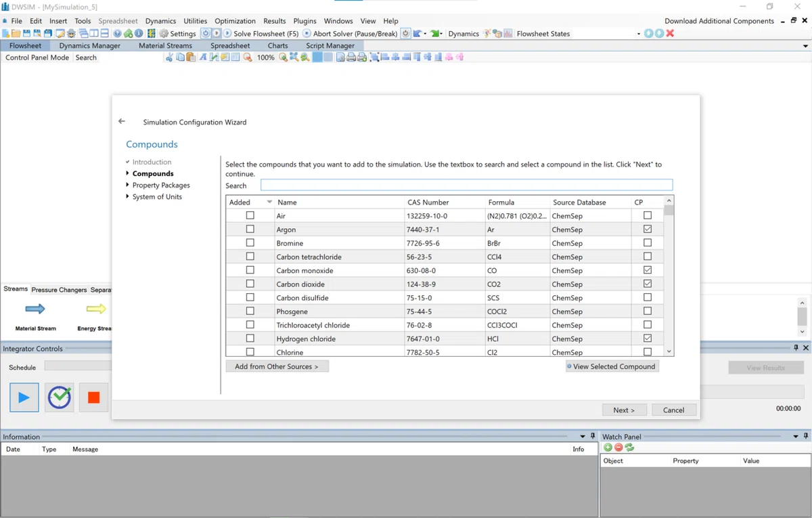812x518 pixels.
Task: Select the Added checkbox for Phosgene
Action: tap(250, 311)
